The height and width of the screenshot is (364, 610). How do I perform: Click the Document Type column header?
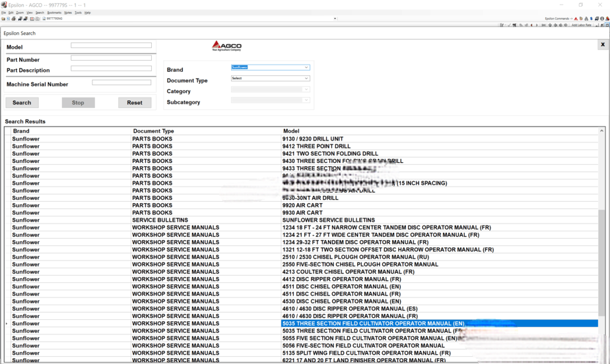click(x=206, y=131)
